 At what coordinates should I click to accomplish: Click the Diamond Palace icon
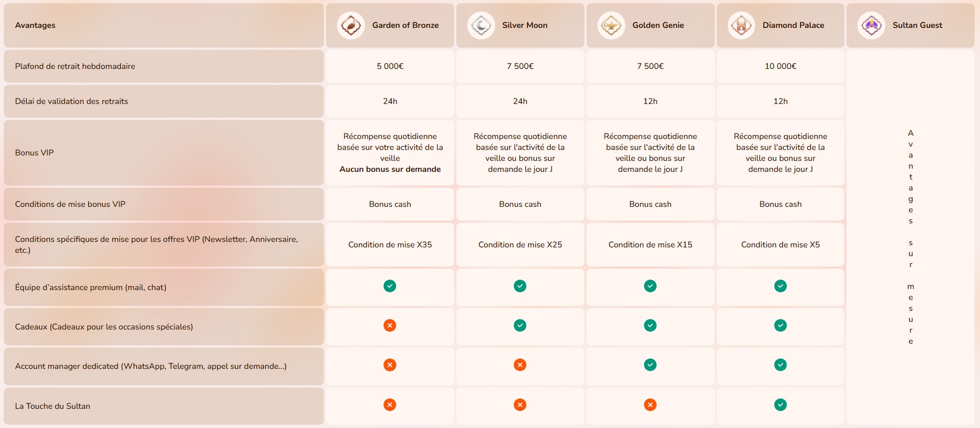coord(741,25)
